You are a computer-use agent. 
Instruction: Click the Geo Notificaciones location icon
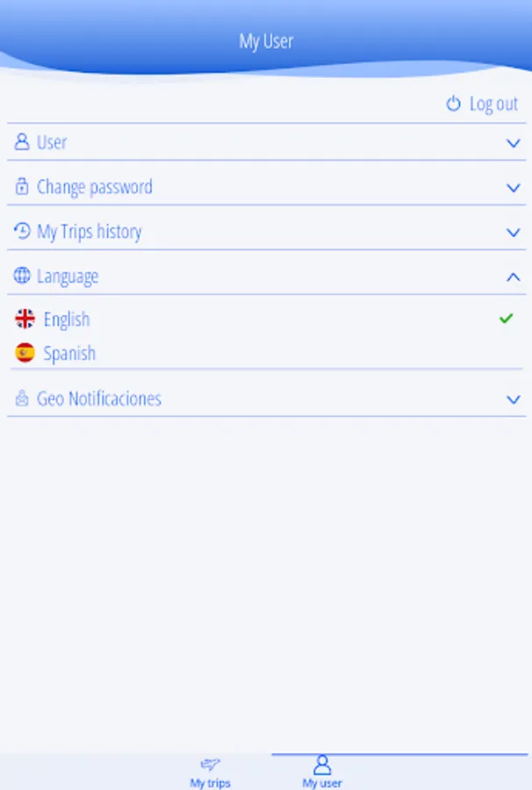22,399
